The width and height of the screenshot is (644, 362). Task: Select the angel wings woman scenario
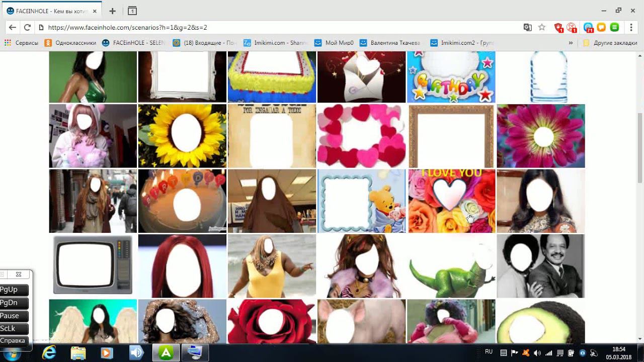pyautogui.click(x=93, y=321)
